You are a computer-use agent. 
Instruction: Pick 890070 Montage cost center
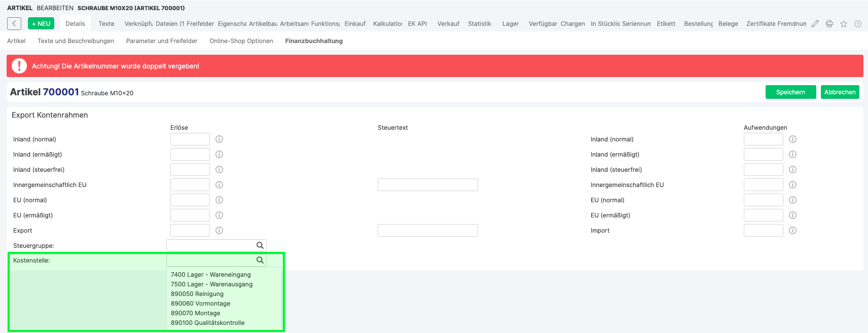(x=195, y=313)
